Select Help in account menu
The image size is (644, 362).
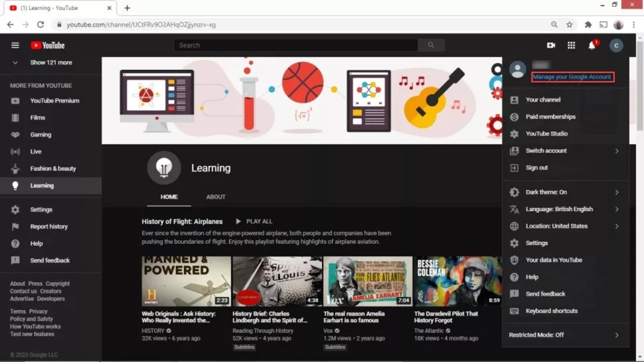(565, 277)
